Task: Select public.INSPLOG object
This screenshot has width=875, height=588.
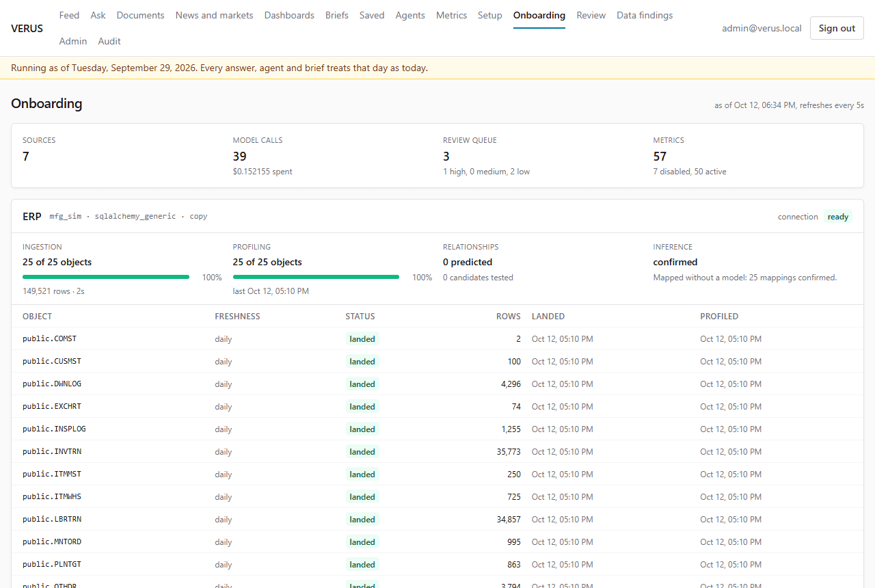Action: 54,429
